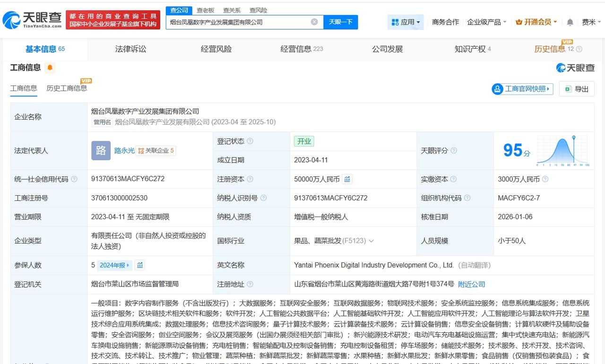Click the blue 路 avatar of legal representative
The image size is (605, 364).
[101, 151]
